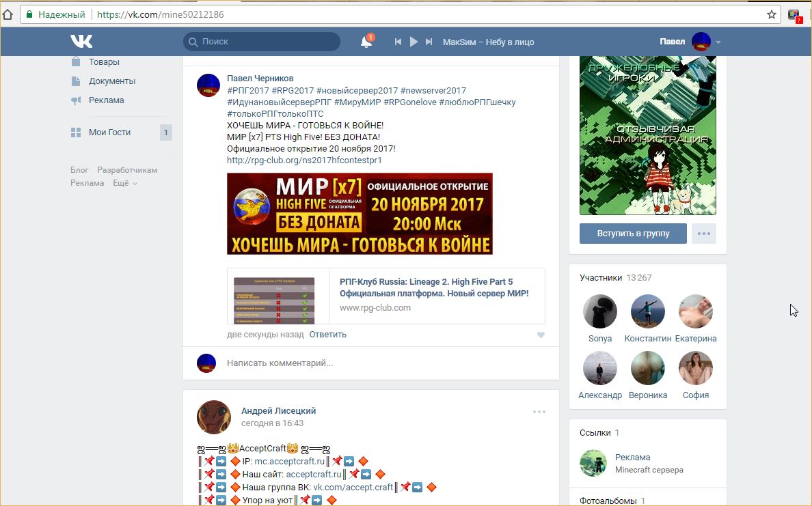Click browser home button icon

(x=7, y=14)
